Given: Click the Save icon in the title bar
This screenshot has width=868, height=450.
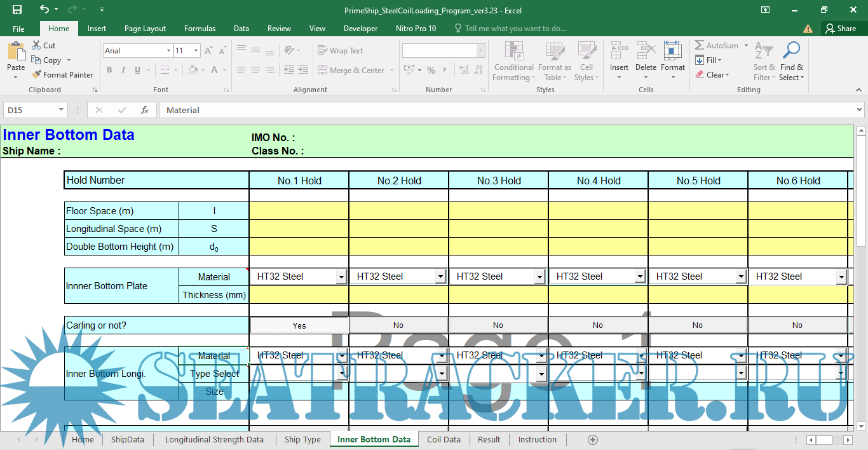Looking at the screenshot, I should pos(17,10).
